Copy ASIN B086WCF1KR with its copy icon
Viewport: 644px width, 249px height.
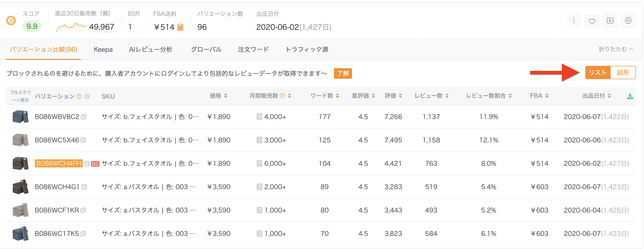(x=83, y=210)
